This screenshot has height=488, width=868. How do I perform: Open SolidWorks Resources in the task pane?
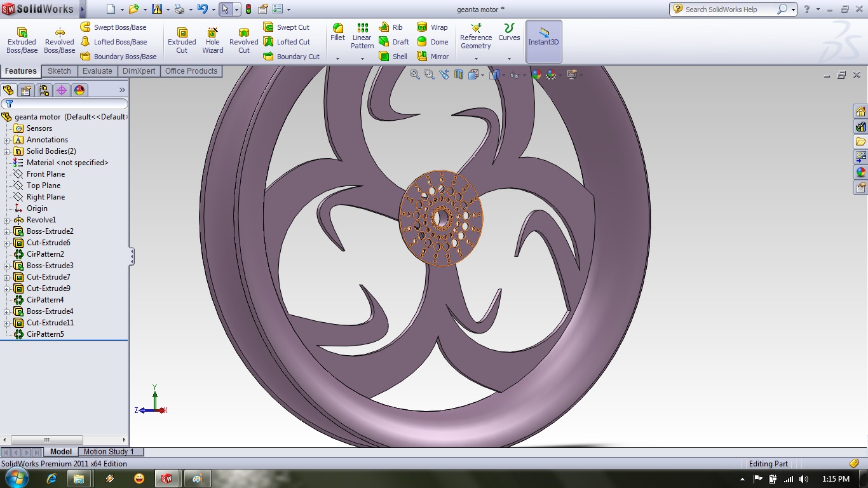click(861, 112)
